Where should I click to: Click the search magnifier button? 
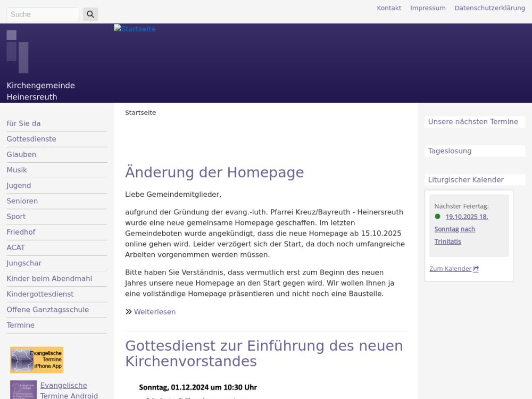[x=90, y=14]
